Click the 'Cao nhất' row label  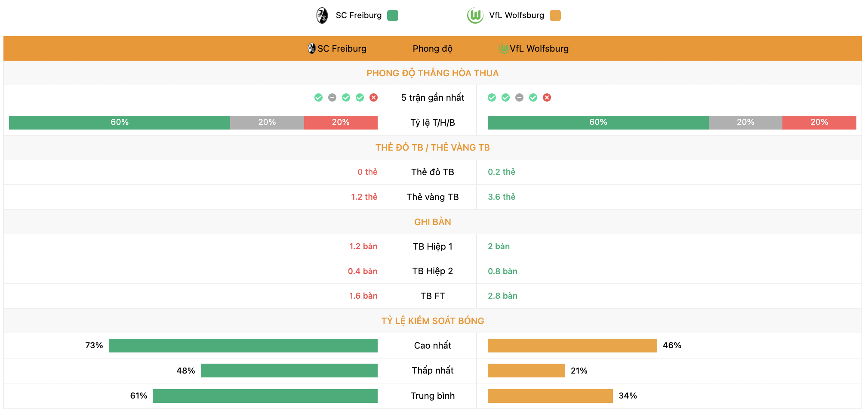[433, 346]
